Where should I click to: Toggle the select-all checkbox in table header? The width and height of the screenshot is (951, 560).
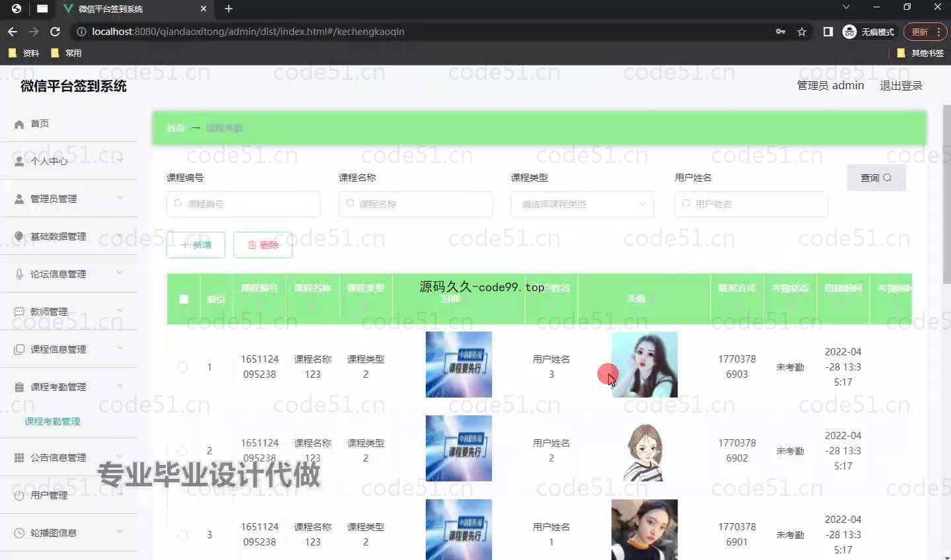pyautogui.click(x=184, y=299)
